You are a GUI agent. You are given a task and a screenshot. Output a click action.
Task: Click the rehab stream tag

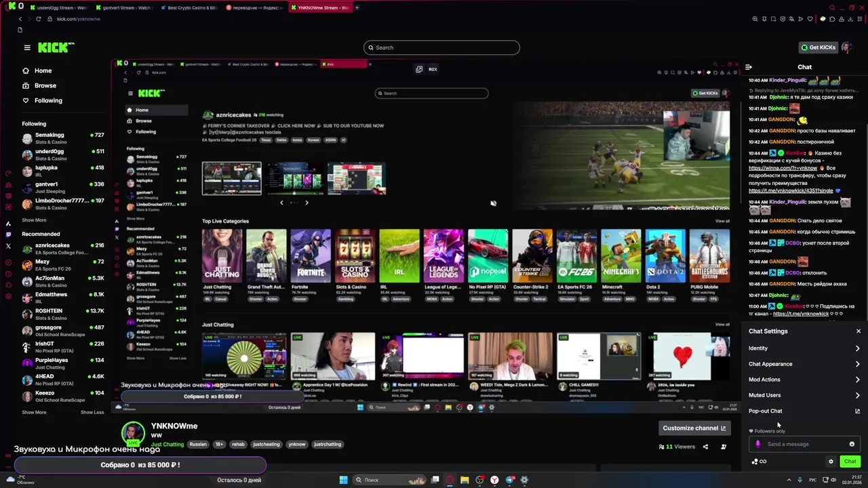pyautogui.click(x=238, y=445)
